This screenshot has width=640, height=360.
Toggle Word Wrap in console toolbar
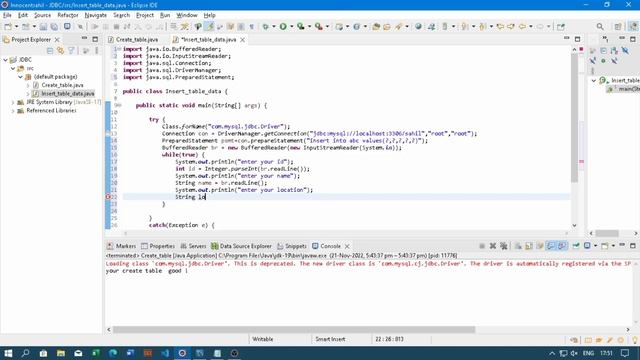tap(540, 246)
